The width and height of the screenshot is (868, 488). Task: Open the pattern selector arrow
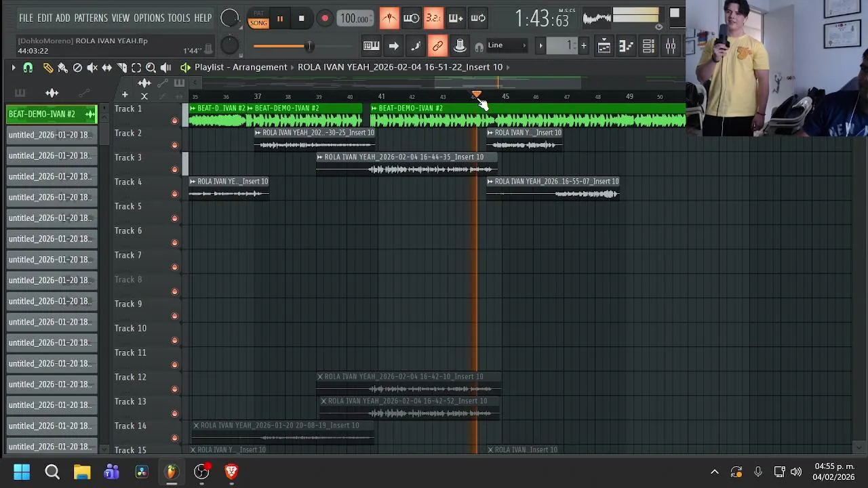click(x=540, y=46)
